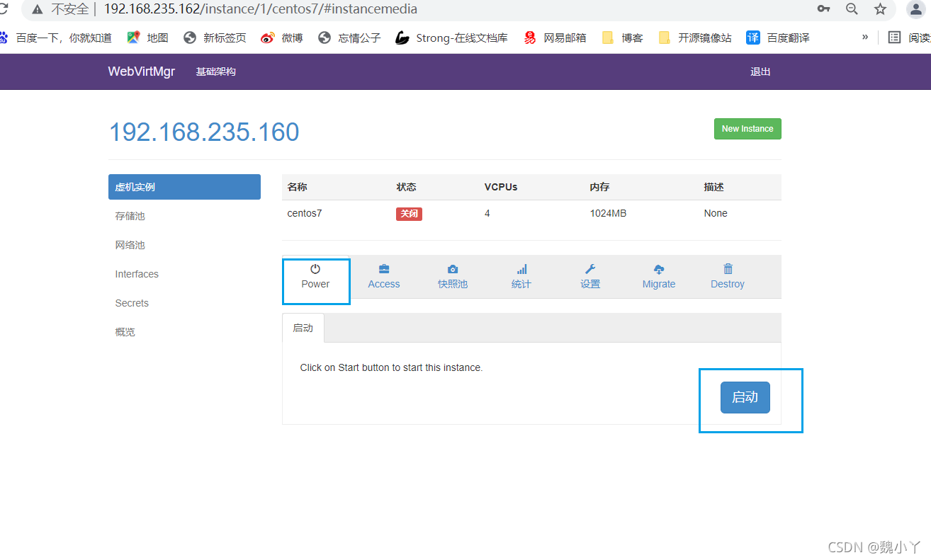931x560 pixels.
Task: Open the 新标签页 bookmark
Action: (x=215, y=38)
